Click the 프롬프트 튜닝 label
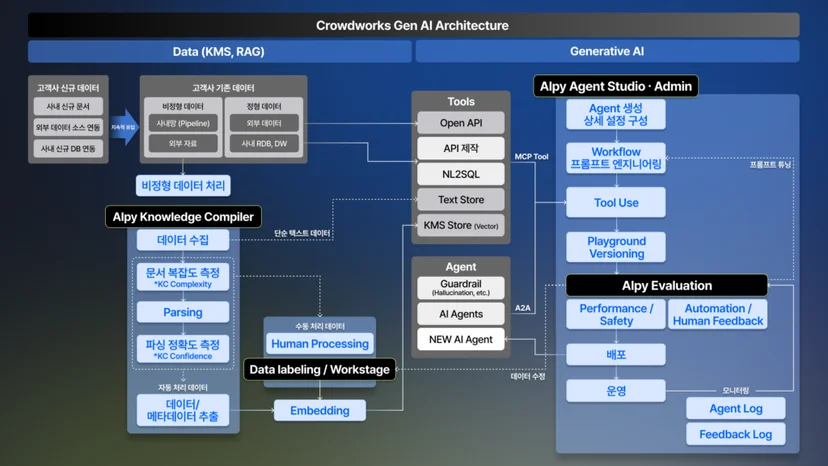828x466 pixels. [x=770, y=164]
